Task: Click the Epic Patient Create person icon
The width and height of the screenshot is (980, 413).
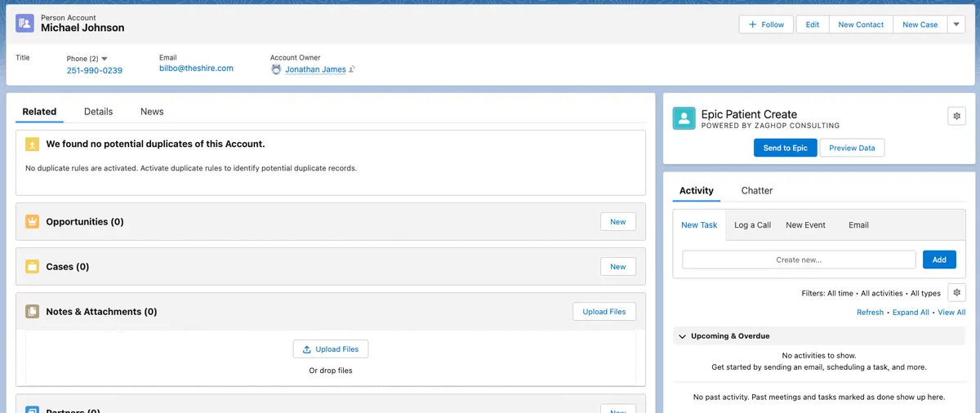Action: 684,119
